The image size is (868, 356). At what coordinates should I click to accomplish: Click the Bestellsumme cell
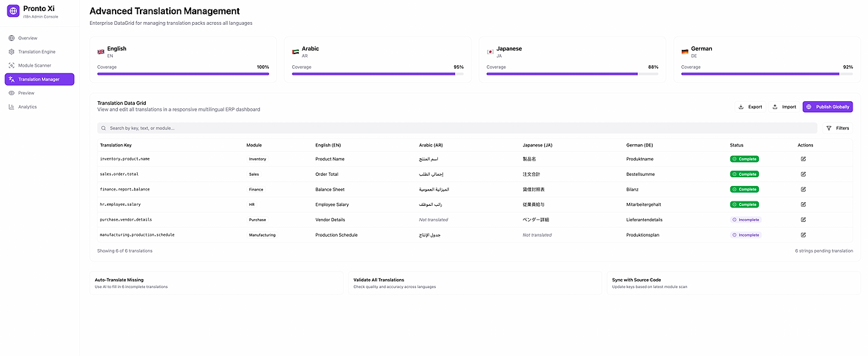(640, 174)
